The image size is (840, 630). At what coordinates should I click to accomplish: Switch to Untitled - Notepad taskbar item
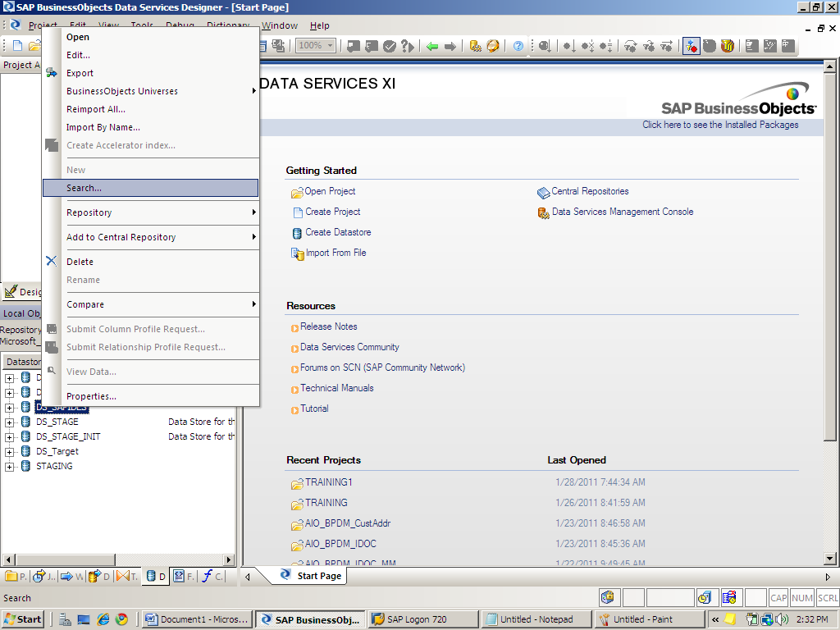[536, 619]
